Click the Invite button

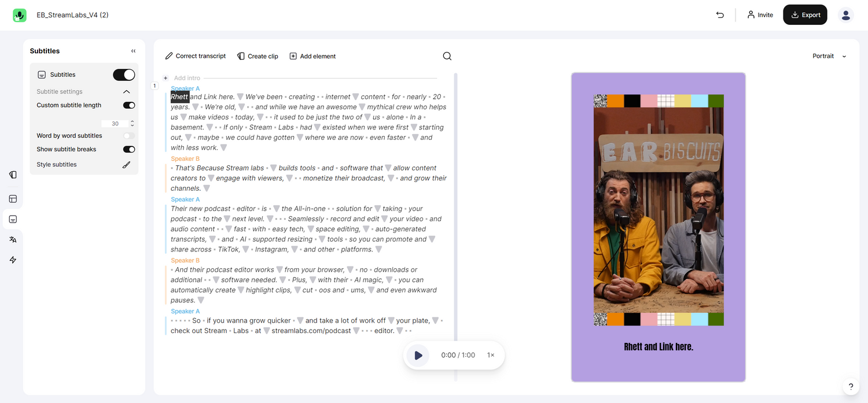point(760,14)
